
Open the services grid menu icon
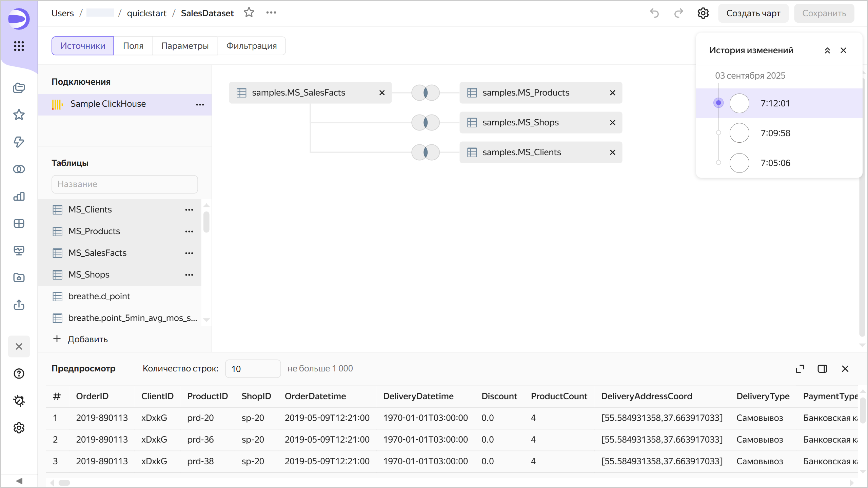[x=19, y=46]
